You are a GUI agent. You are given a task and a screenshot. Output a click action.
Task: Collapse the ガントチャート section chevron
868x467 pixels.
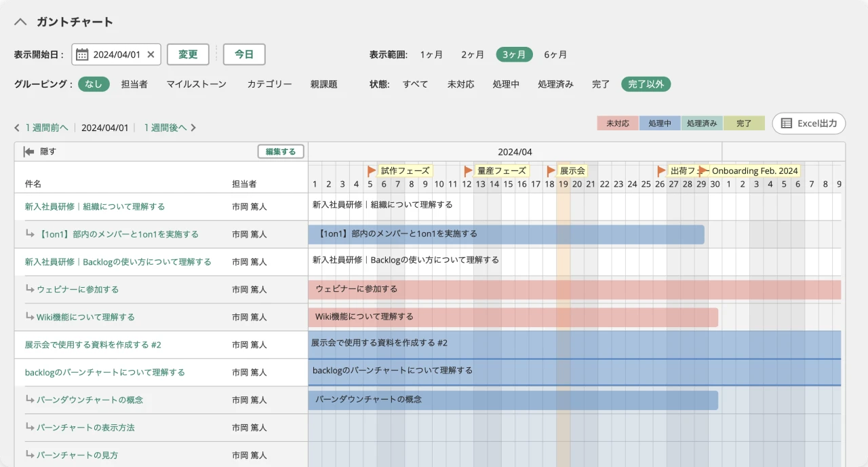(x=20, y=22)
